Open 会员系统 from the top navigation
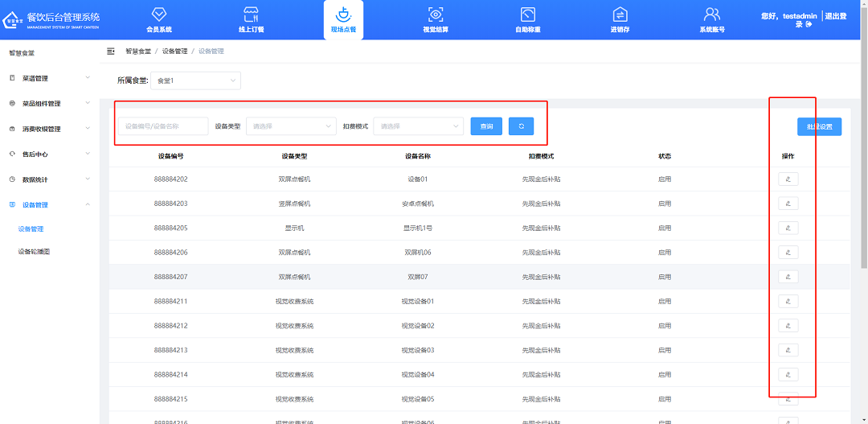The image size is (868, 424). point(159,19)
